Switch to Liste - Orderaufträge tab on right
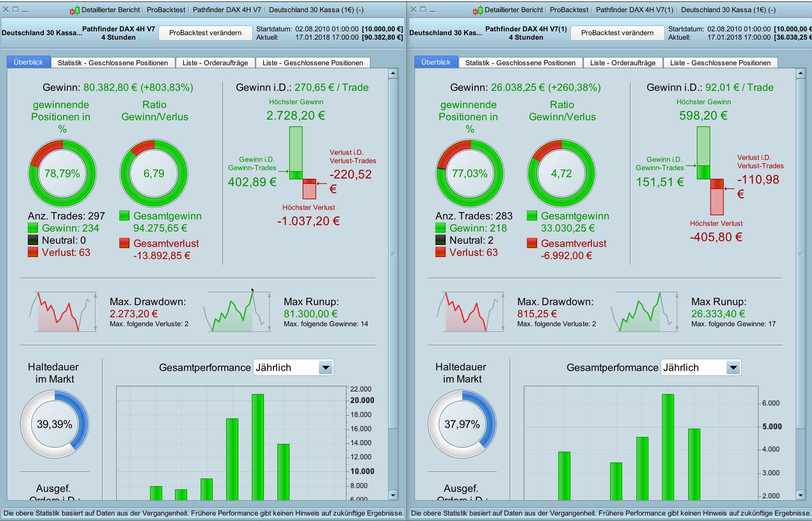 point(623,63)
